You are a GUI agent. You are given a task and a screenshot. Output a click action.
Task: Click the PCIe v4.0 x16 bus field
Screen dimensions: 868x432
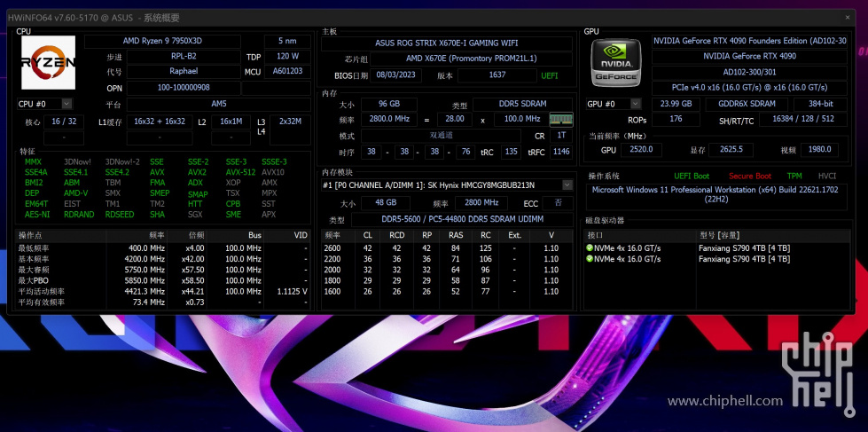(749, 88)
